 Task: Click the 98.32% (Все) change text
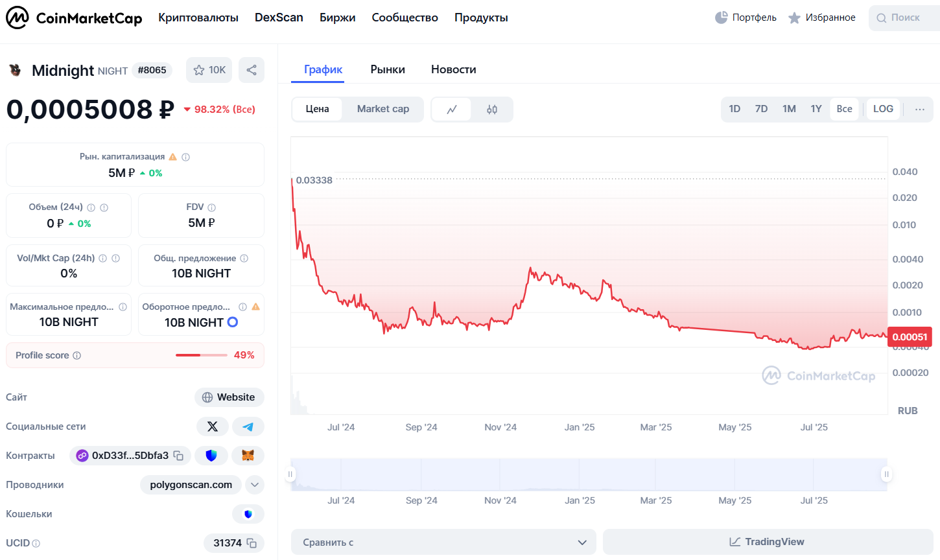[x=224, y=110]
